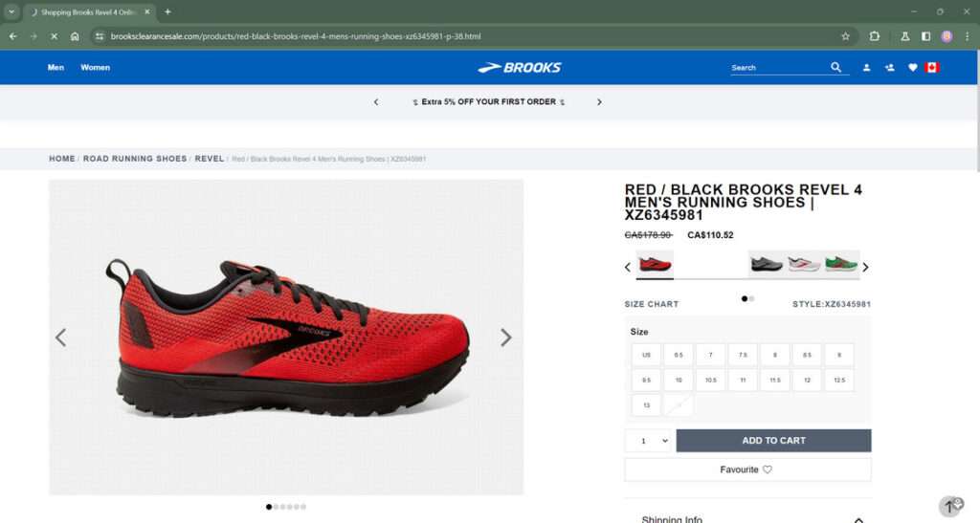Select shoe size 7
This screenshot has width=980, height=523.
(711, 355)
